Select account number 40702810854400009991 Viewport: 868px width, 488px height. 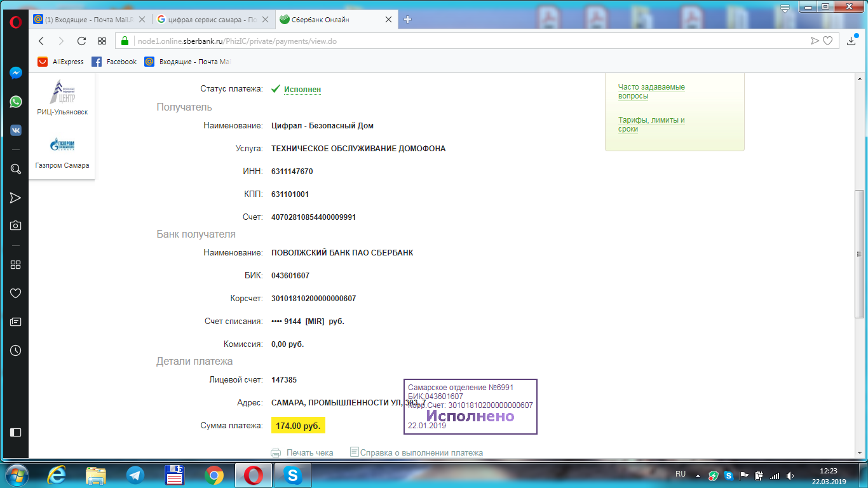[x=313, y=217]
